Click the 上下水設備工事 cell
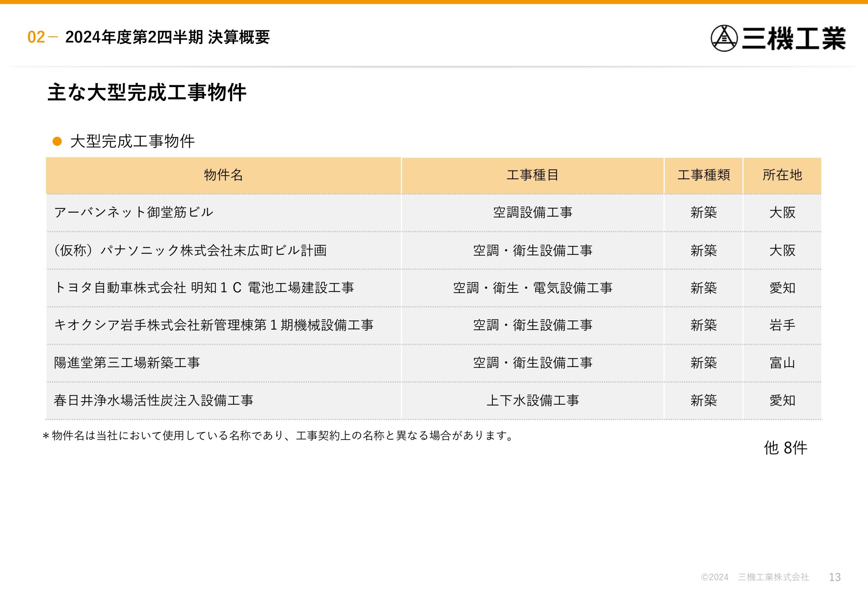The width and height of the screenshot is (868, 601). [x=532, y=400]
